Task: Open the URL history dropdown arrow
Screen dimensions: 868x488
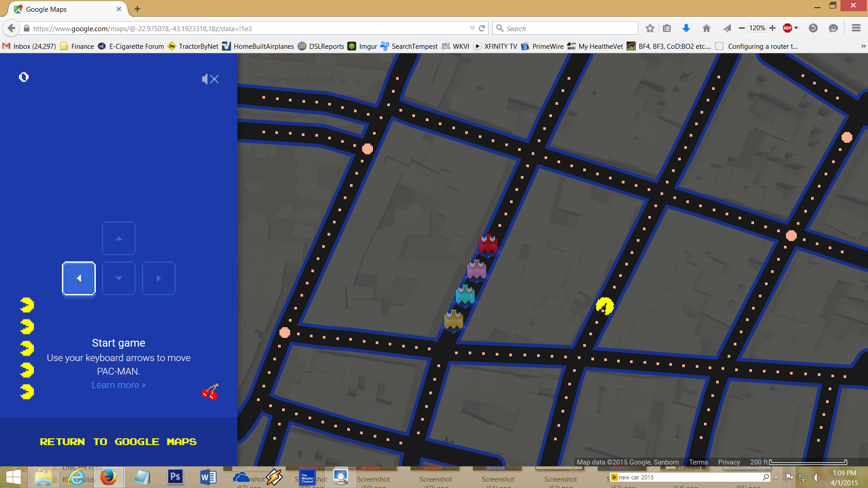Action: 472,28
